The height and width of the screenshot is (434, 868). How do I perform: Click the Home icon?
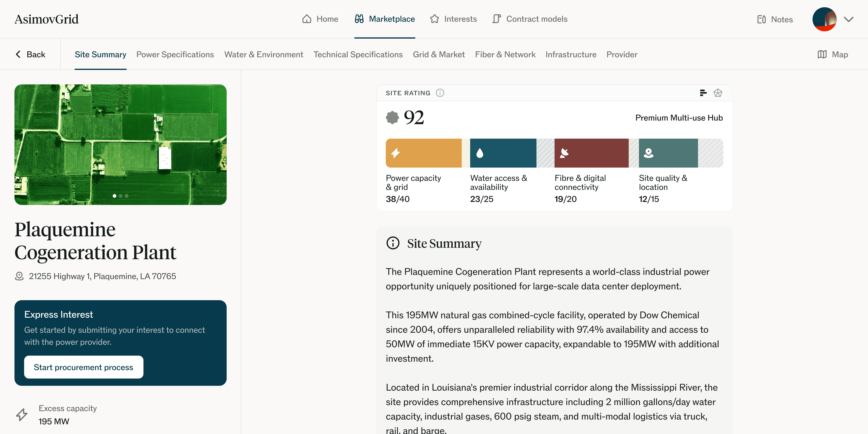pyautogui.click(x=307, y=19)
